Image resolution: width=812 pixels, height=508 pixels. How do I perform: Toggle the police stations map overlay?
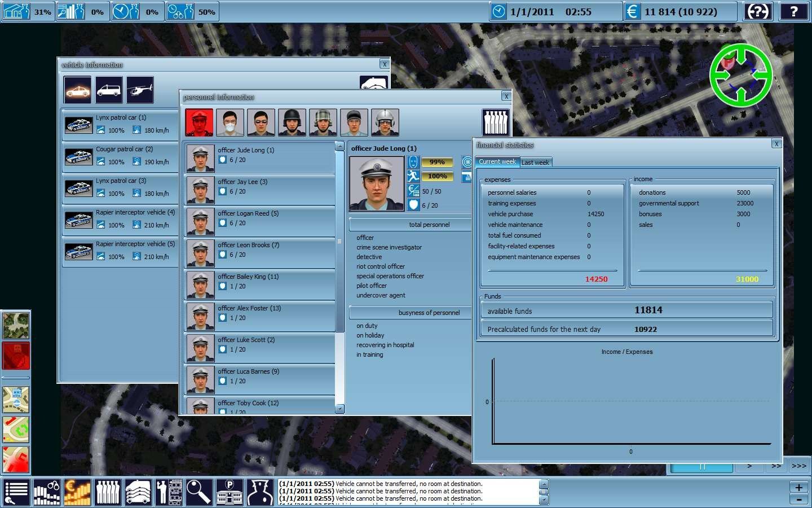point(16,400)
